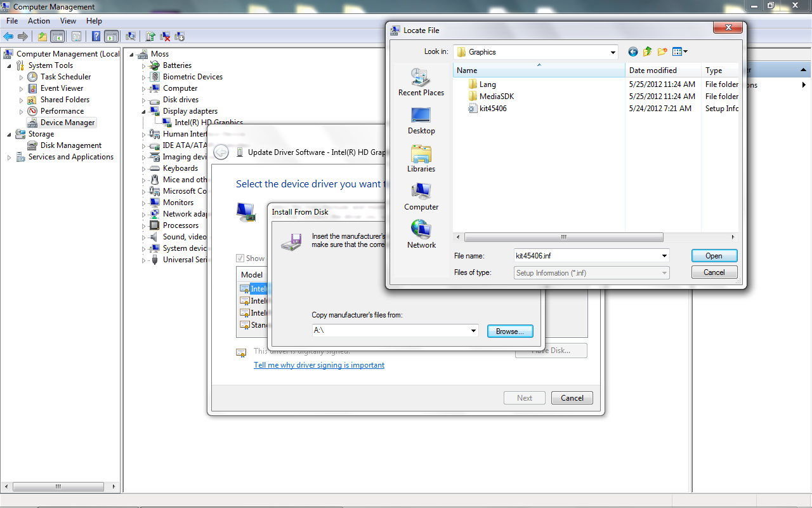
Task: Click the Network location icon
Action: [421, 235]
